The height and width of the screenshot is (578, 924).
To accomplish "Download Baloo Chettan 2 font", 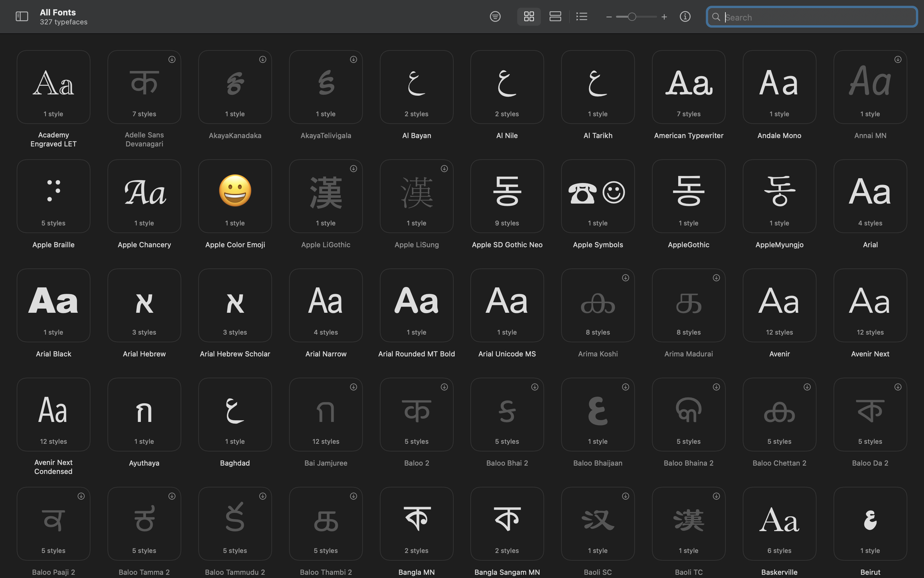I will 807,387.
